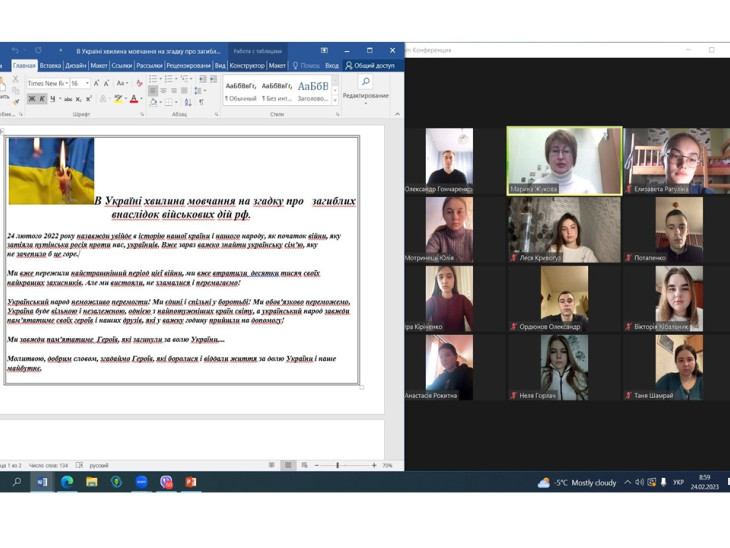The width and height of the screenshot is (730, 548).
Task: Click the undo arrow in title bar
Action: pyautogui.click(x=15, y=50)
